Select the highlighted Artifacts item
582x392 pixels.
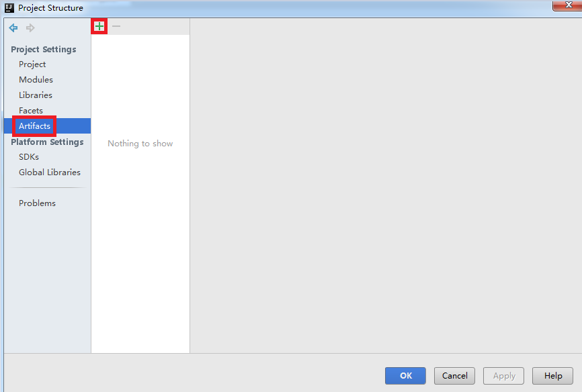pos(34,126)
